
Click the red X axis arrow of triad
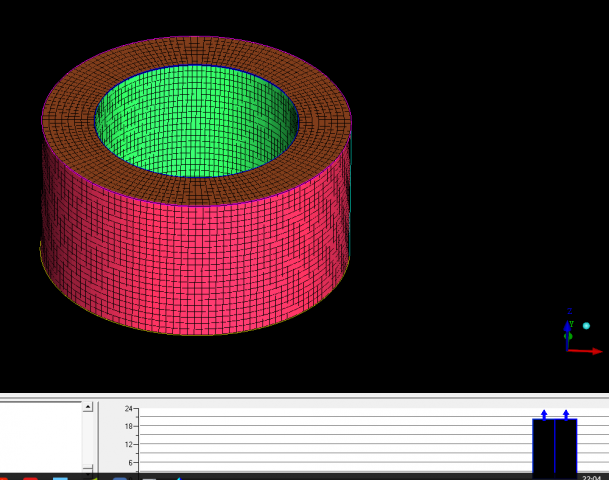590,351
